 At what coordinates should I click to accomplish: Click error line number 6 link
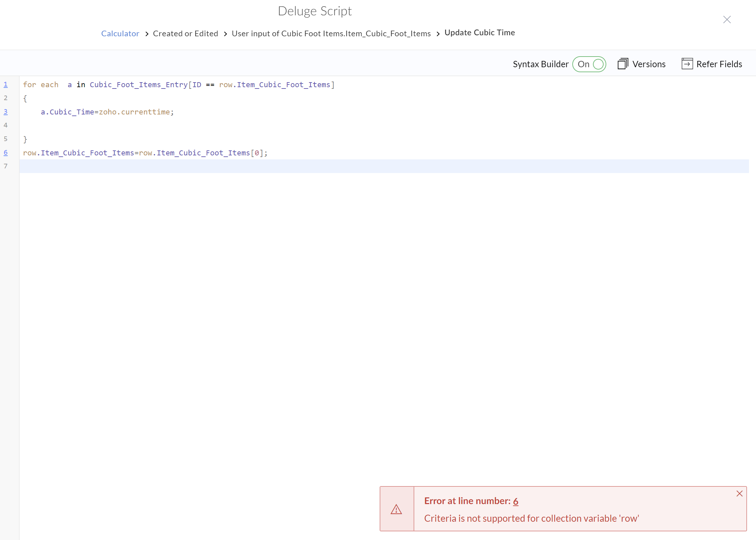point(515,501)
